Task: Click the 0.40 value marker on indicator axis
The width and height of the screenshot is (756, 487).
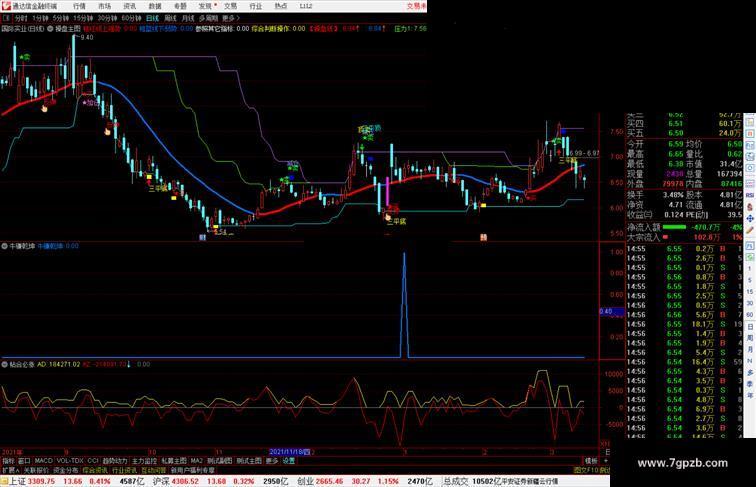Action: point(611,312)
